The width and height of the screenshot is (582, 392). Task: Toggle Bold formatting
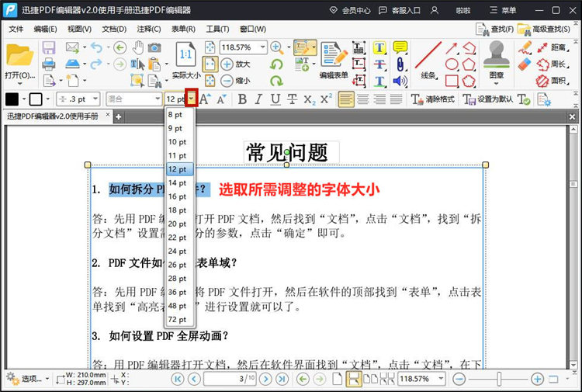click(242, 99)
